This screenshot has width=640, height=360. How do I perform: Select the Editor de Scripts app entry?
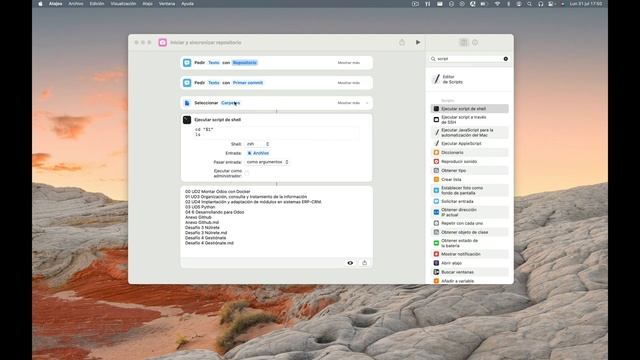pos(469,79)
